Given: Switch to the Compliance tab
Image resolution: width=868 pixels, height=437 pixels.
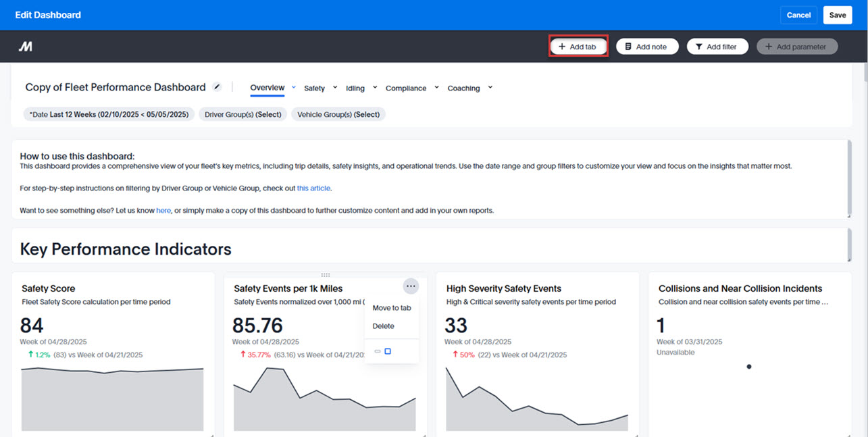Looking at the screenshot, I should pos(406,88).
